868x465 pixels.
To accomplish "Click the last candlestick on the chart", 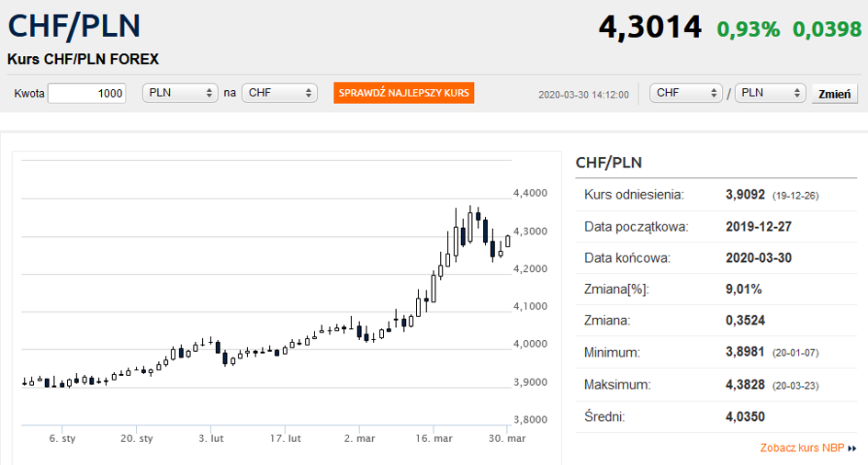I will click(508, 241).
